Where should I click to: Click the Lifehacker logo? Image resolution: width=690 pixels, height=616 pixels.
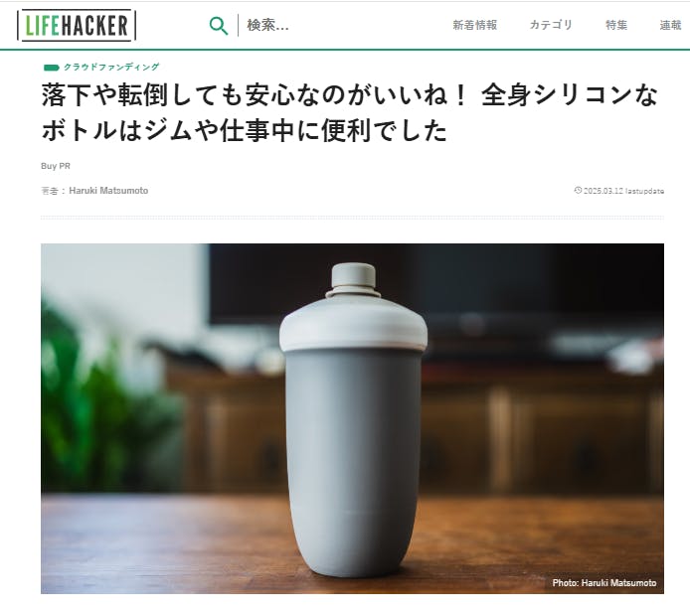(77, 26)
